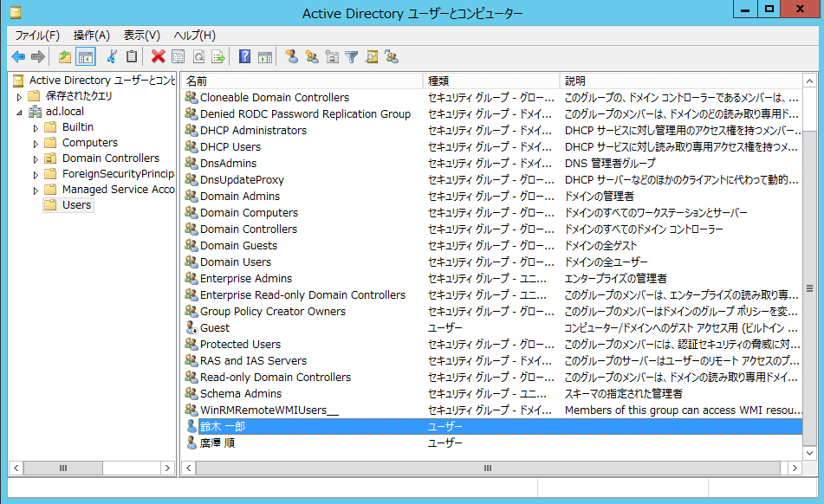
Task: Collapse the ad.local domain node
Action: (x=19, y=112)
